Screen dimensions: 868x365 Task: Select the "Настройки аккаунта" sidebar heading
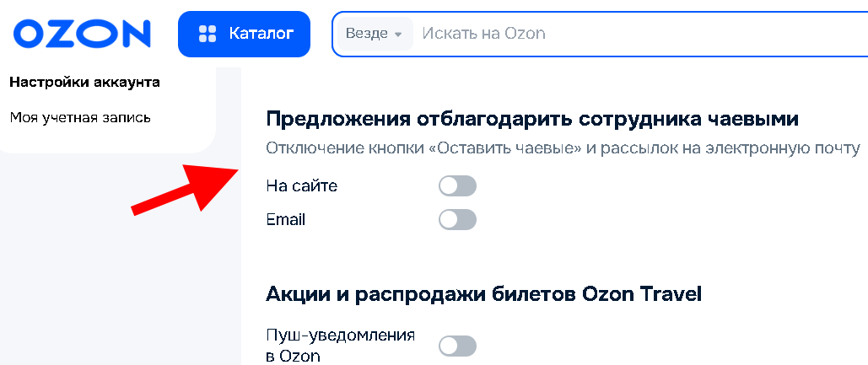tap(84, 82)
